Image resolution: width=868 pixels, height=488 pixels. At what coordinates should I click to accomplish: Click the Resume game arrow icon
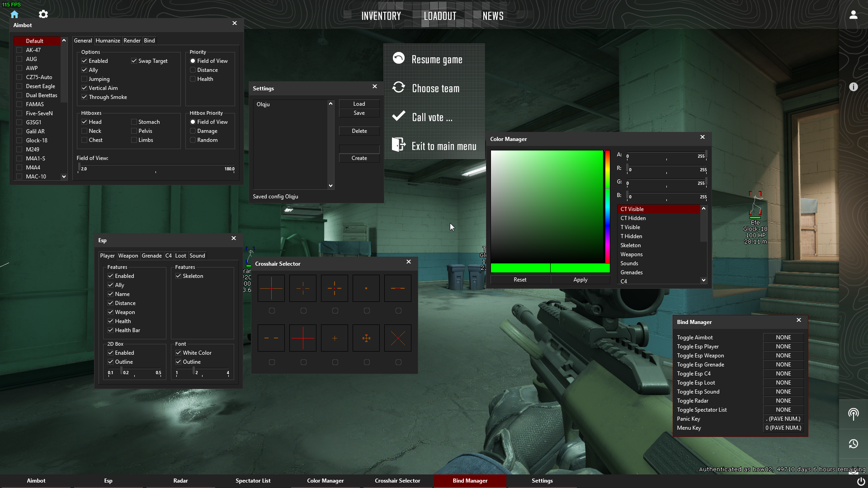[x=399, y=58]
